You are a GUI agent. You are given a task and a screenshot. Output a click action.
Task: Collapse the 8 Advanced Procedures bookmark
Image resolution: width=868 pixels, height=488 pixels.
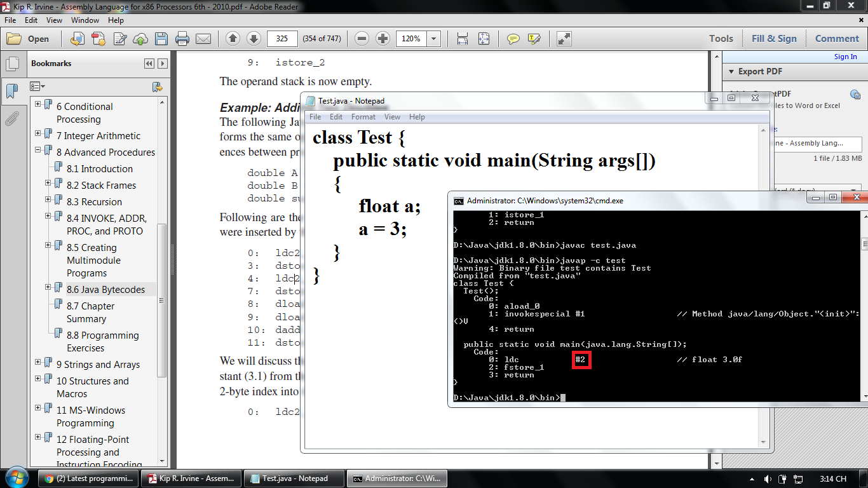pos(38,150)
